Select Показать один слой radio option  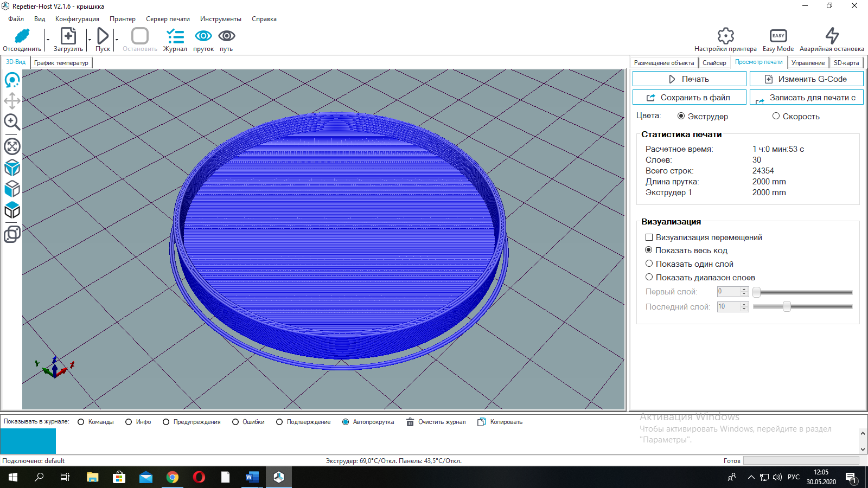coord(649,264)
